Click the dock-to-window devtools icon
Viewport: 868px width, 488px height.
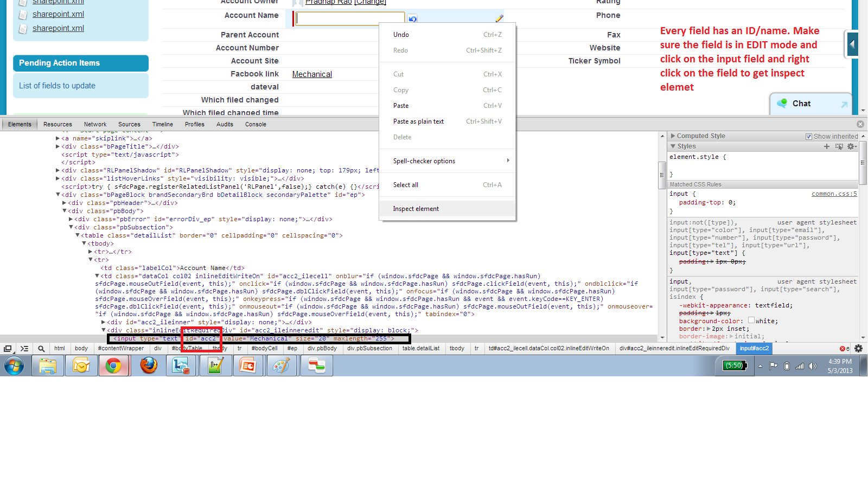point(8,349)
